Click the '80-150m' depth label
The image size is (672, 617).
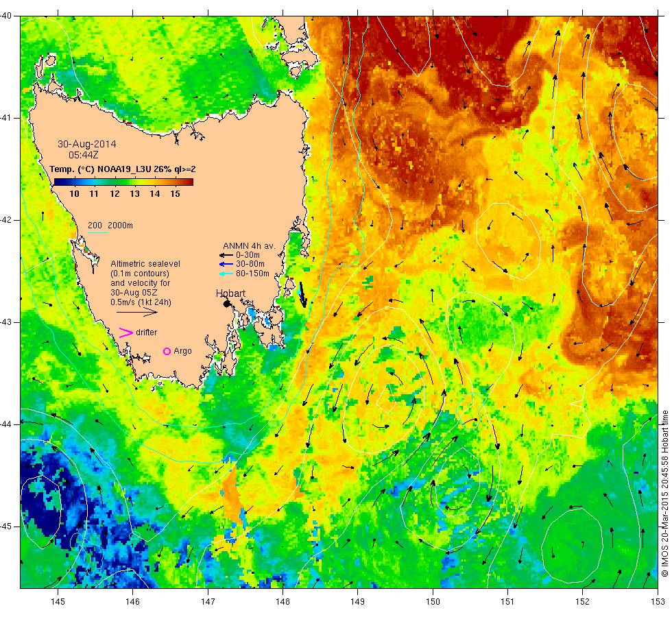pos(252,274)
